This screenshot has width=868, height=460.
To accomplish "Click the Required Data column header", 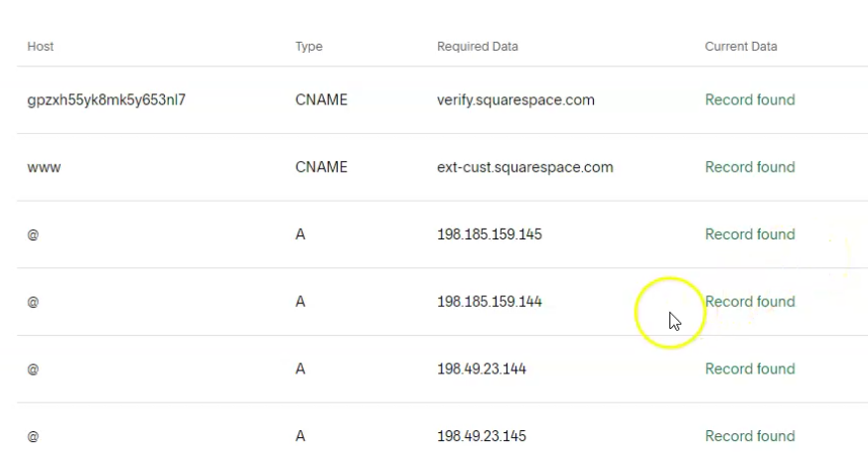I will click(477, 47).
